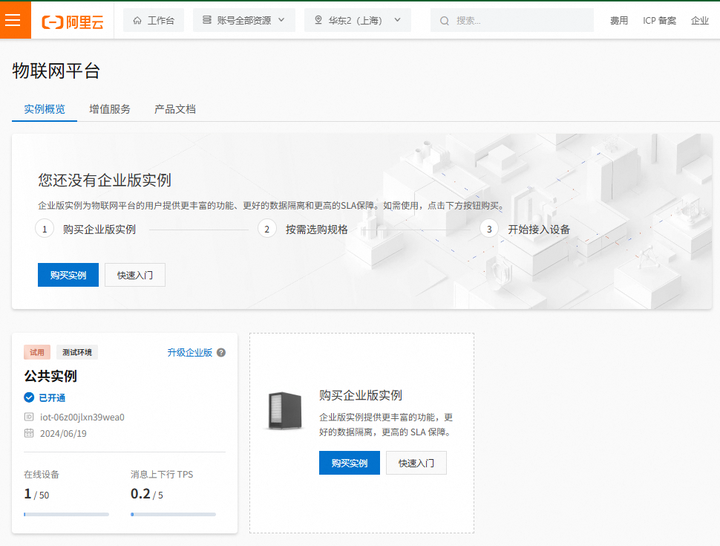Open the ICP 备案 menu item

click(x=659, y=21)
